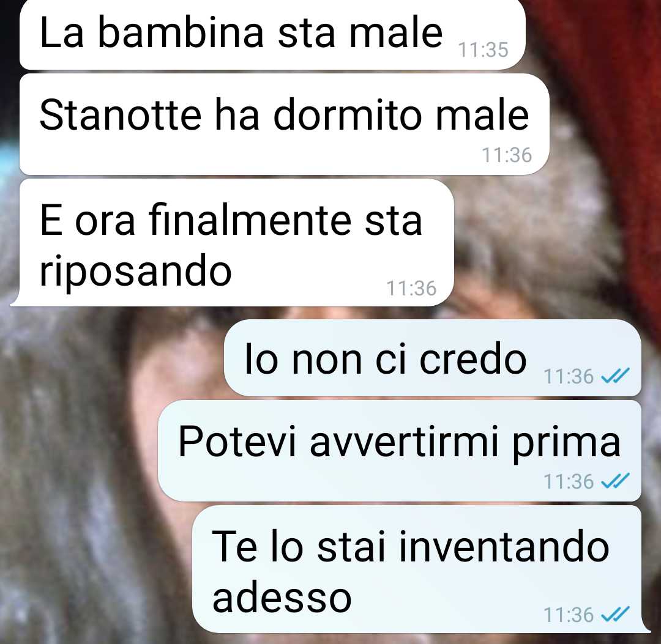Tap the double-check icon on 'Potevi avvertirmi prima'
Viewport: 661px width, 644px height.
(x=615, y=481)
